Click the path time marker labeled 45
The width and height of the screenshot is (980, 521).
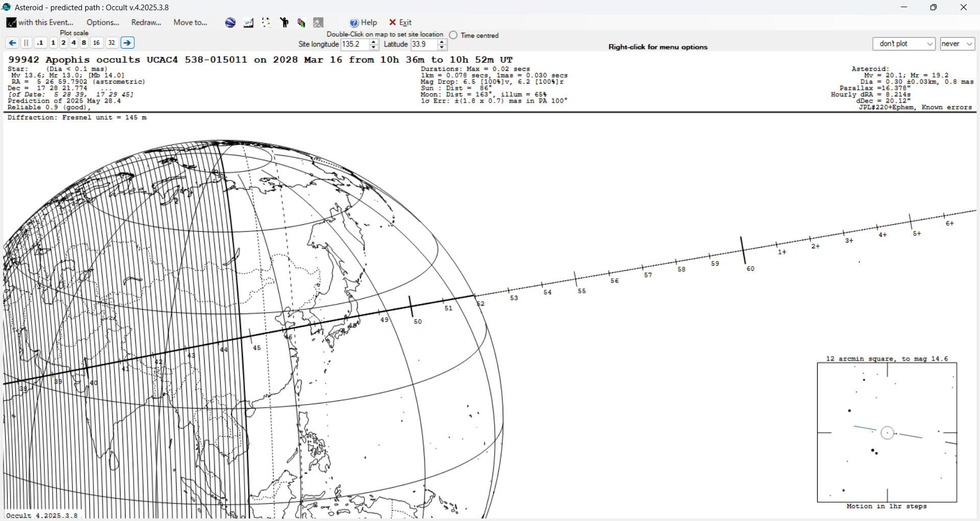tap(257, 348)
